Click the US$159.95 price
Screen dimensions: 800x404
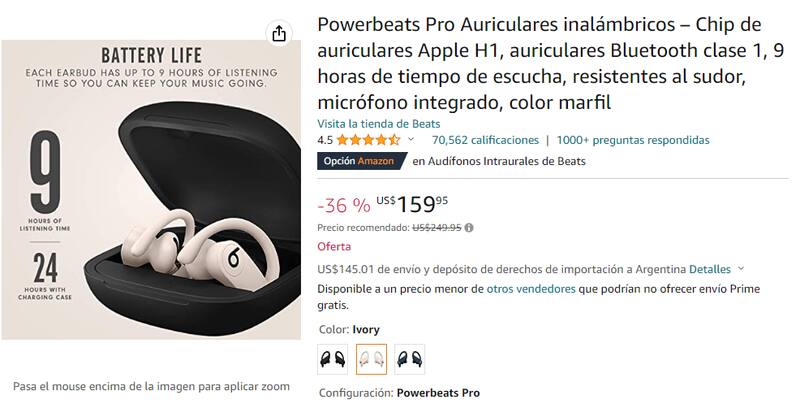(412, 205)
